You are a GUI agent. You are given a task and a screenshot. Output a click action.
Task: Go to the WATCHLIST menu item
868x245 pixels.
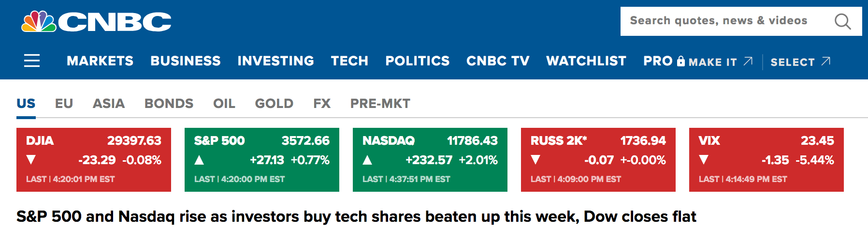[586, 61]
